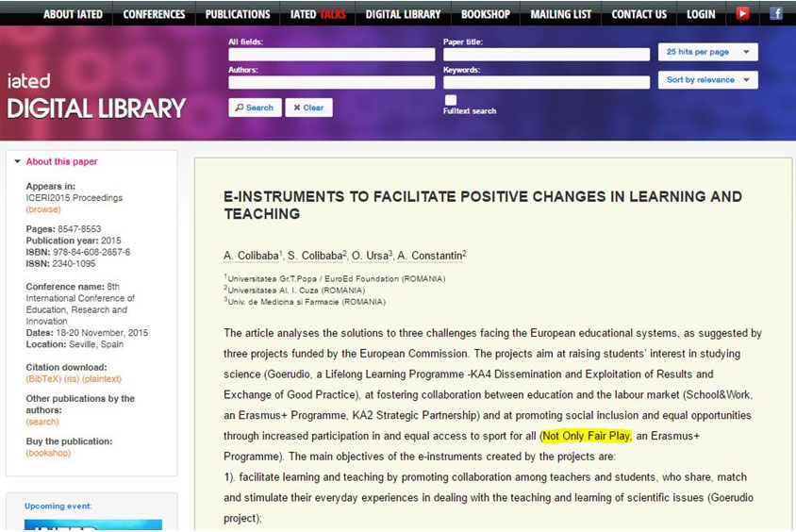Go to IATED Talks in navigation
Viewport: 796px width, 532px height.
[x=318, y=14]
